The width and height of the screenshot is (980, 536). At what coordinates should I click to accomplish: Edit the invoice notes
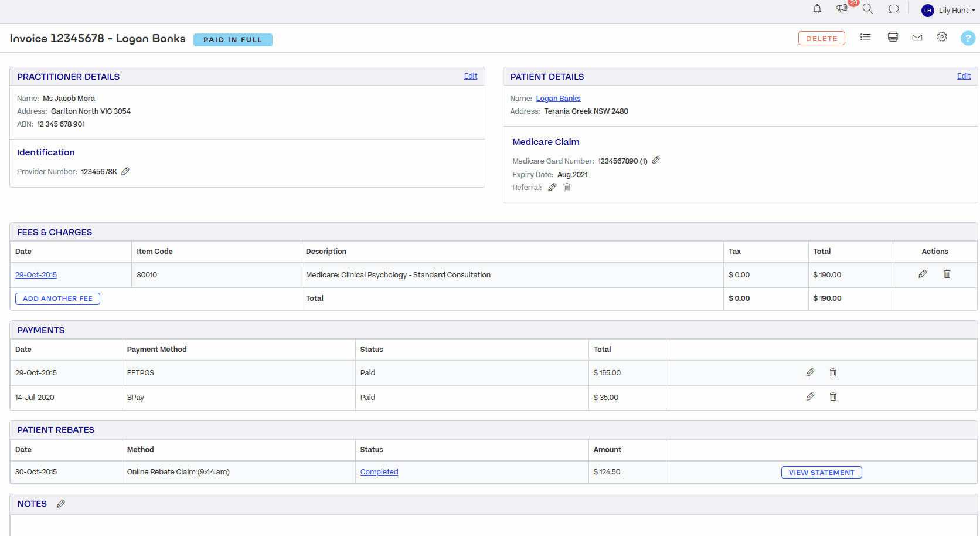(x=61, y=504)
